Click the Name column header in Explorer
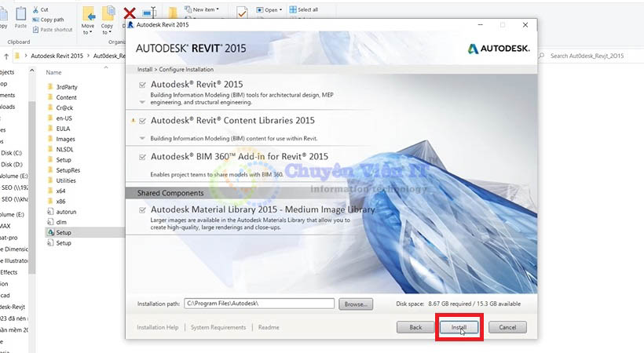This screenshot has height=353, width=644. [53, 72]
